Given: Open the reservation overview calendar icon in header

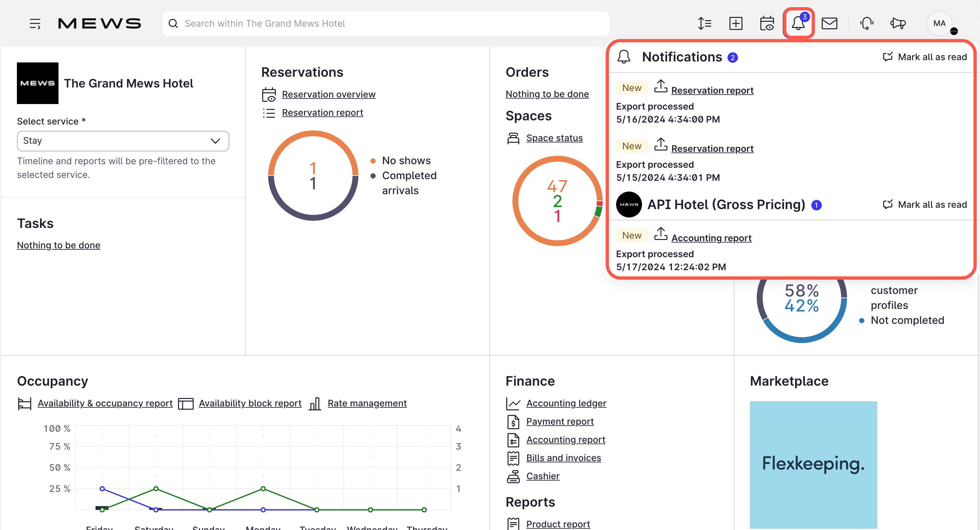Looking at the screenshot, I should point(767,24).
